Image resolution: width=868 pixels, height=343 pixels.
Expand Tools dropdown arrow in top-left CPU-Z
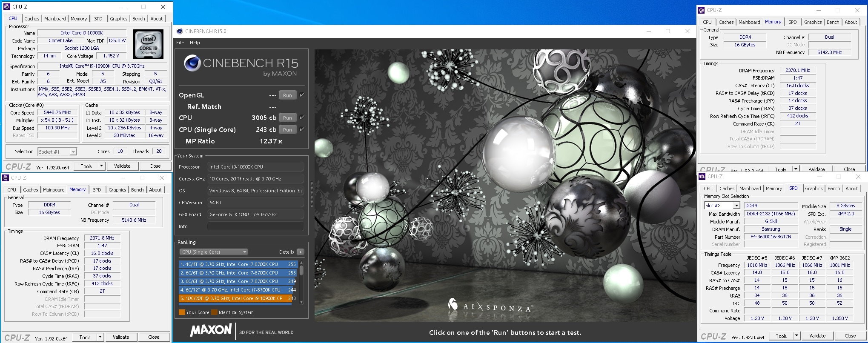(x=101, y=166)
